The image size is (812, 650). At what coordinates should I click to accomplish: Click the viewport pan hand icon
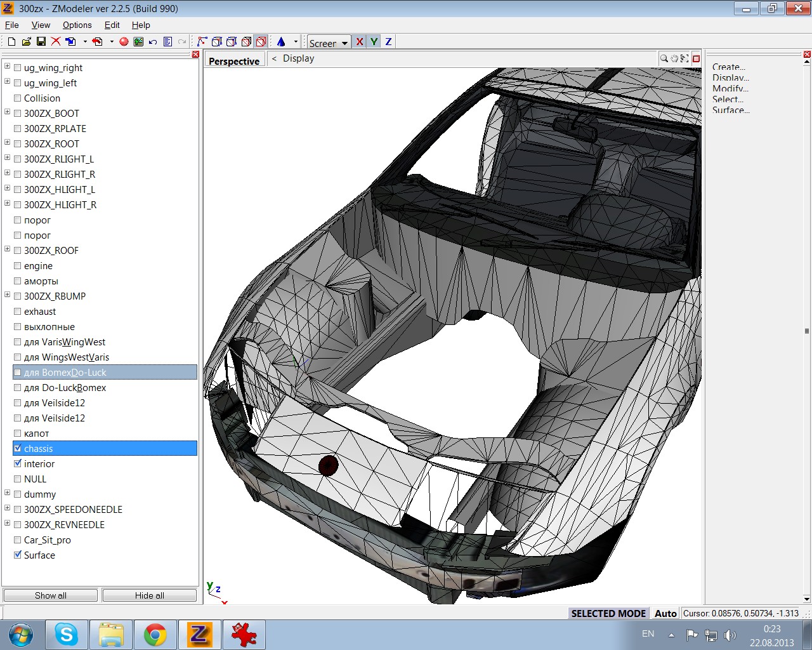pos(674,58)
